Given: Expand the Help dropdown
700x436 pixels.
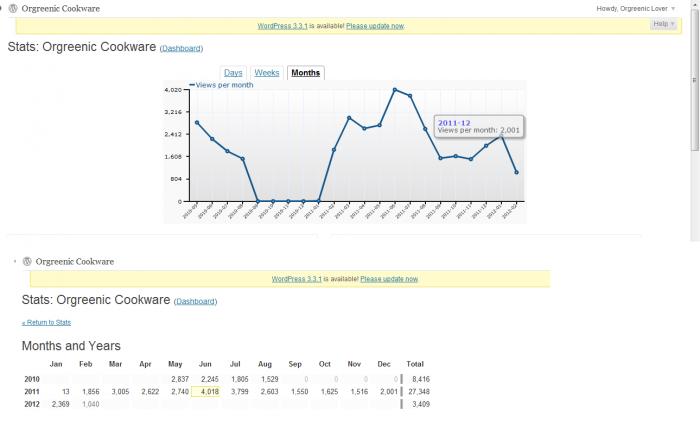Looking at the screenshot, I should click(x=663, y=24).
